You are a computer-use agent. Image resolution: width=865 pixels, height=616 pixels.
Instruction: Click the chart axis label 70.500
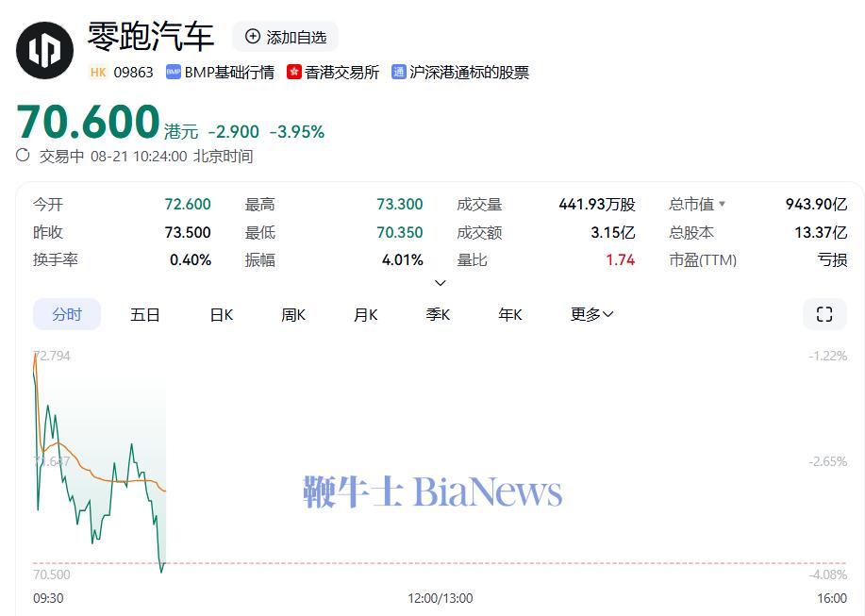tap(52, 574)
